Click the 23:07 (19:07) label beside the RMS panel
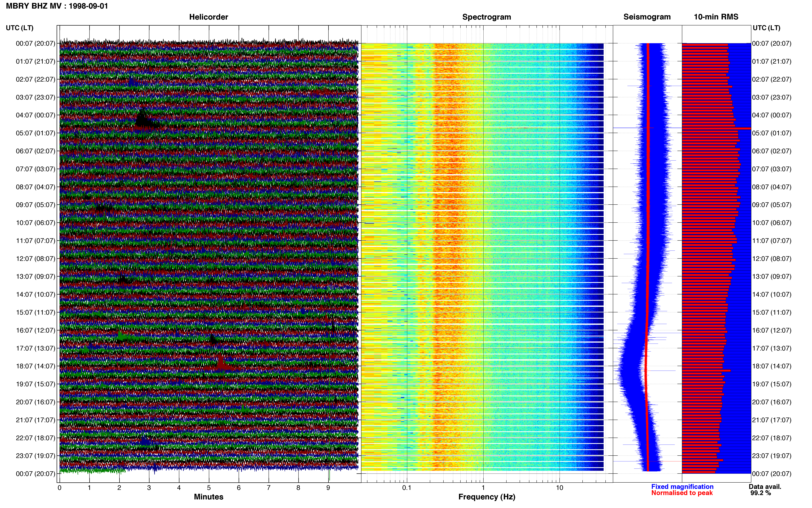Image resolution: width=812 pixels, height=508 pixels. 772,456
